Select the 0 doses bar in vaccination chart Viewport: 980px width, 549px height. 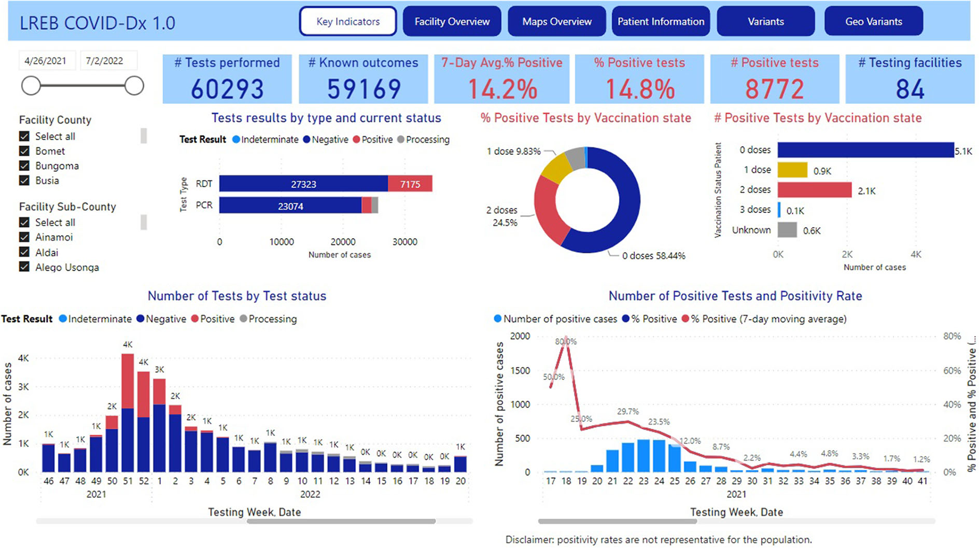click(x=865, y=150)
